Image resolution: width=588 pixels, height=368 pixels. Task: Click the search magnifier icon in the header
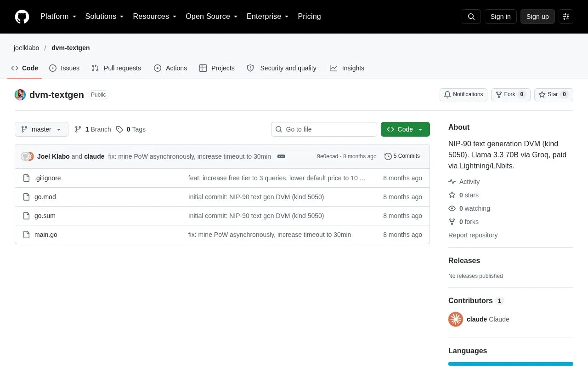471,17
